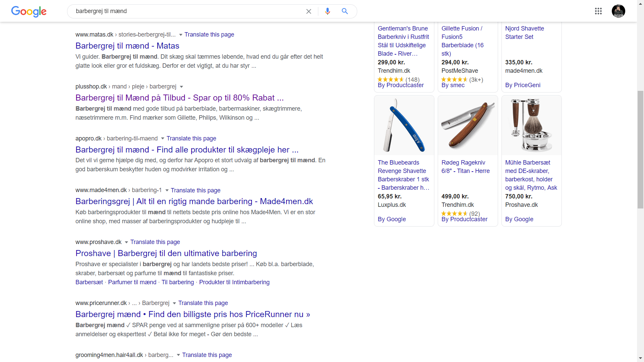644x362 pixels.
Task: Click the Mühle Barbersæt shaving set image
Action: click(532, 125)
